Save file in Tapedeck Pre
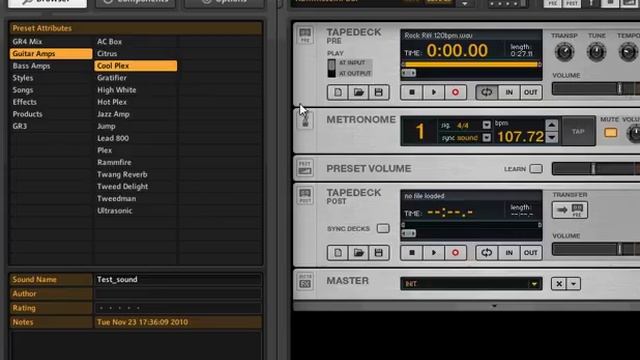 (379, 92)
